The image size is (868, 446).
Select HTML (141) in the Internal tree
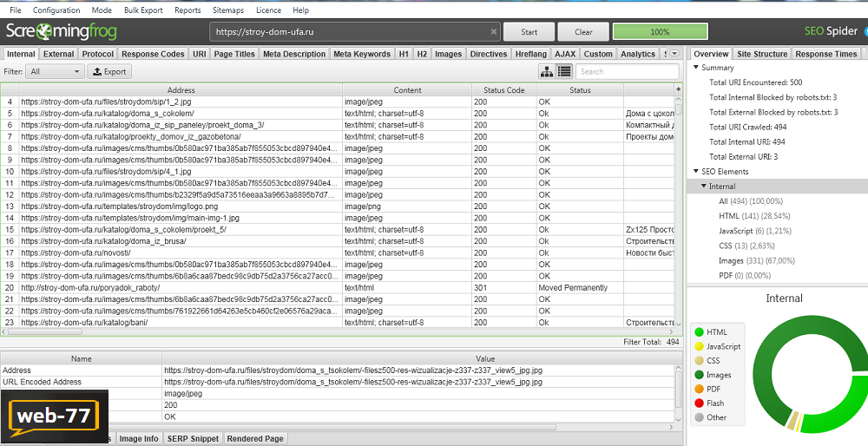(x=754, y=216)
